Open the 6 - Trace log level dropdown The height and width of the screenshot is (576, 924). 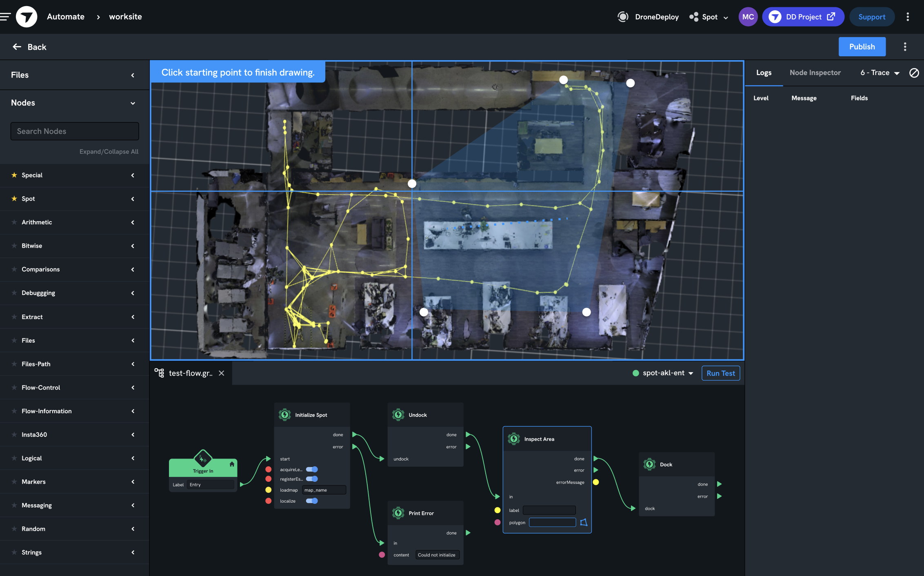tap(880, 73)
